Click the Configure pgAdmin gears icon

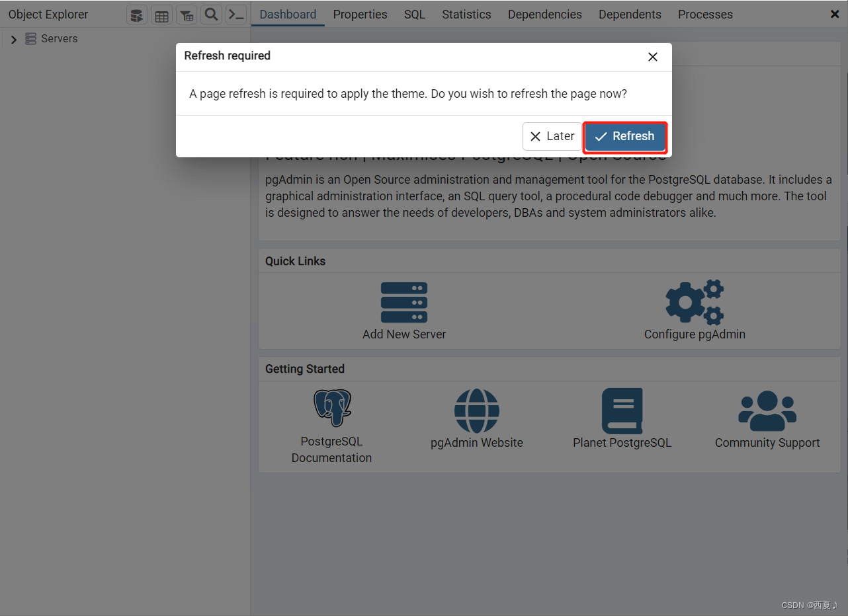(x=695, y=303)
